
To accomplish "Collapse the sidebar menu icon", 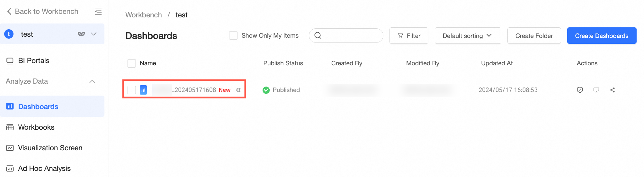I will (x=98, y=11).
